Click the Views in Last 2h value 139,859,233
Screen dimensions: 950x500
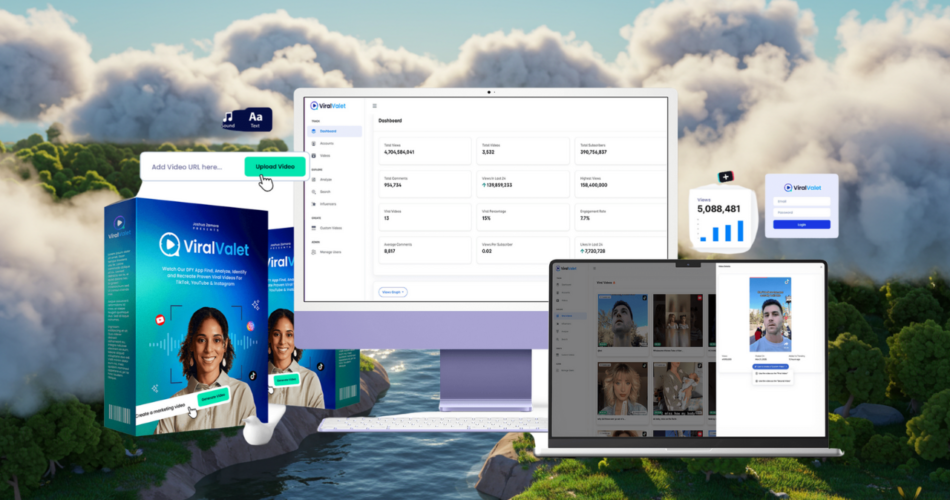tap(497, 185)
